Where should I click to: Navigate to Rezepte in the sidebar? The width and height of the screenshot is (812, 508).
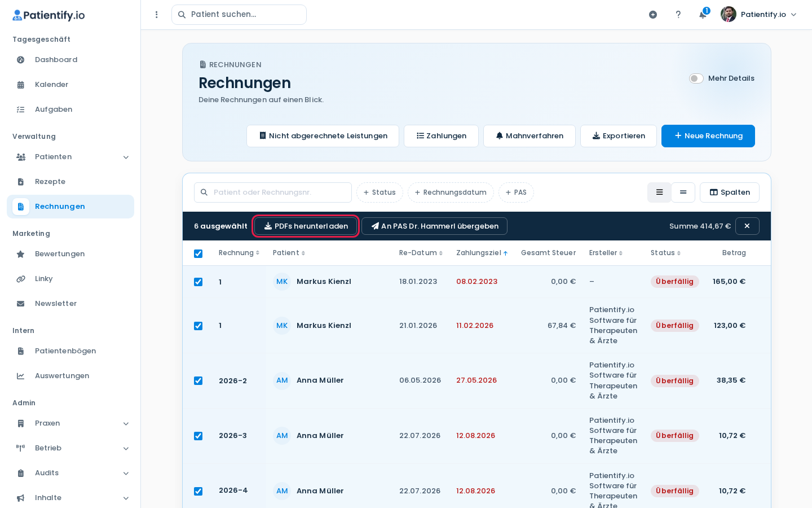click(70, 182)
